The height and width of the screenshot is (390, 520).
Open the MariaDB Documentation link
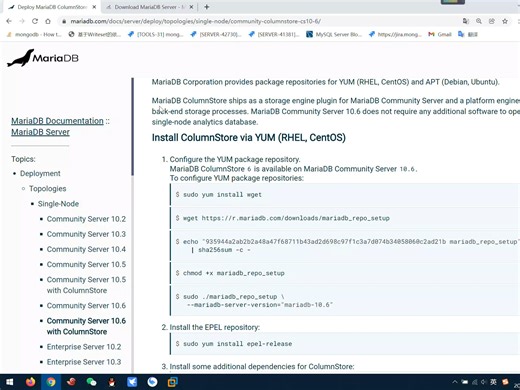pos(57,121)
